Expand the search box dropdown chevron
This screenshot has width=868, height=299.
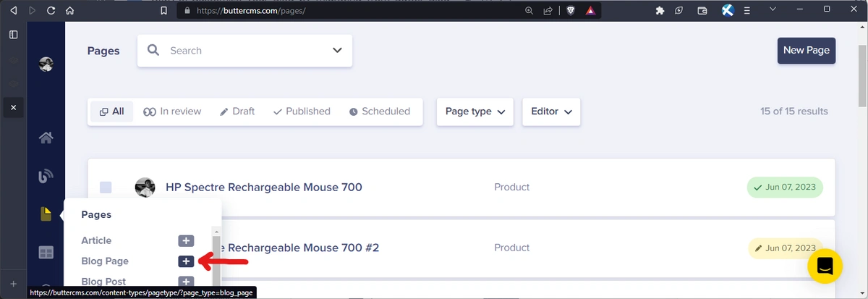(337, 50)
